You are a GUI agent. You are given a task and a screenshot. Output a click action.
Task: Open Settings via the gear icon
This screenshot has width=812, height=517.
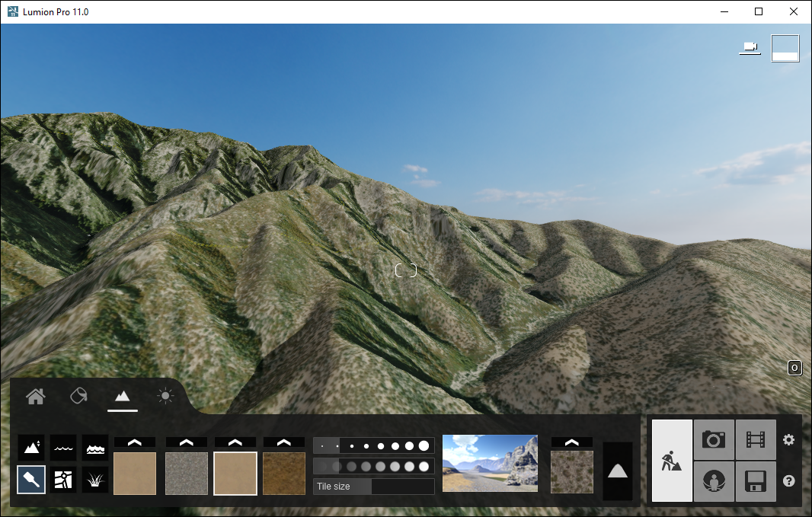coord(788,440)
